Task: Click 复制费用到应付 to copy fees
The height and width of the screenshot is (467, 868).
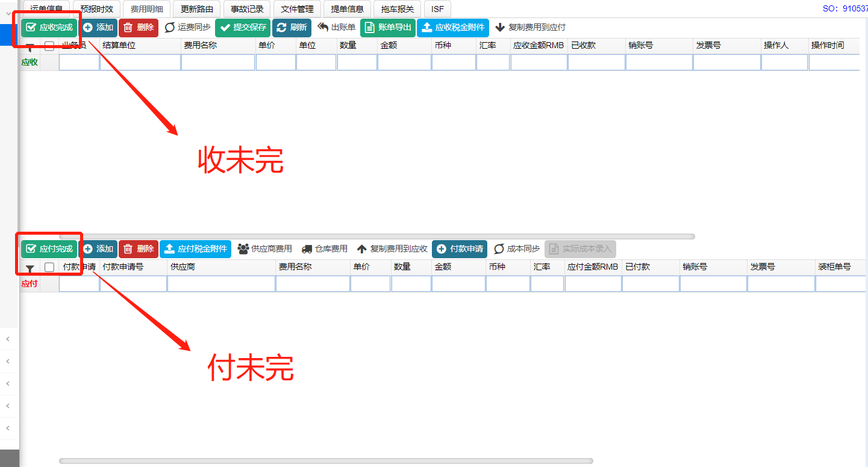Action: 530,28
